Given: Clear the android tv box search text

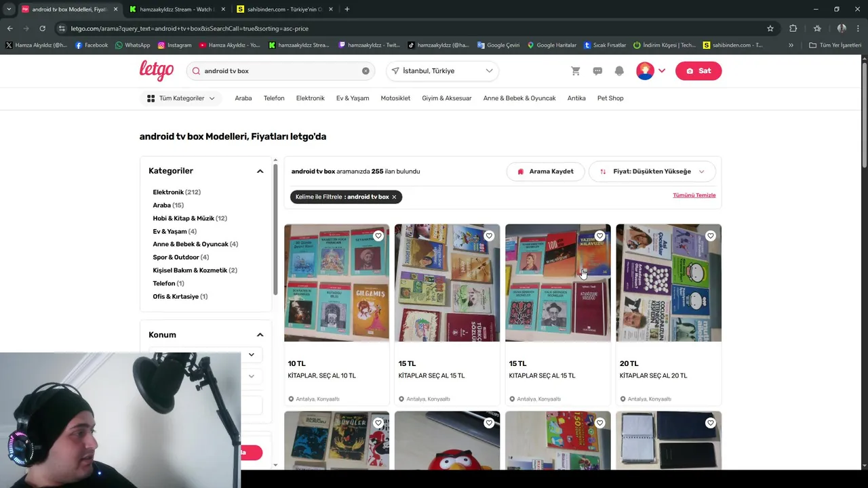Looking at the screenshot, I should 366,71.
